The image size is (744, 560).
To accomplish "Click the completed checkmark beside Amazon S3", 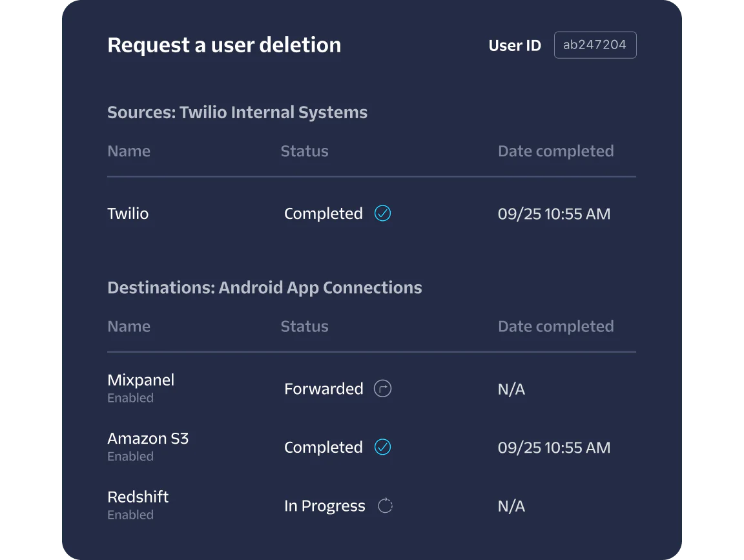I will 382,446.
